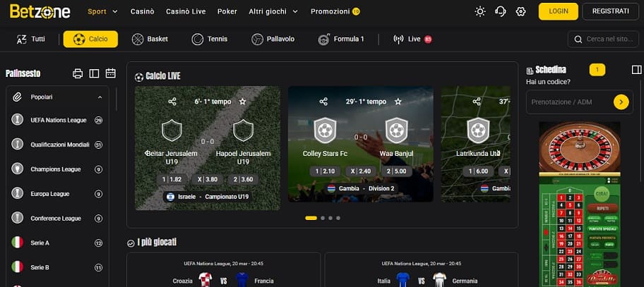Open Israele Campionato U19 league tag
Screen dimensions: 644x287
pyautogui.click(x=208, y=197)
